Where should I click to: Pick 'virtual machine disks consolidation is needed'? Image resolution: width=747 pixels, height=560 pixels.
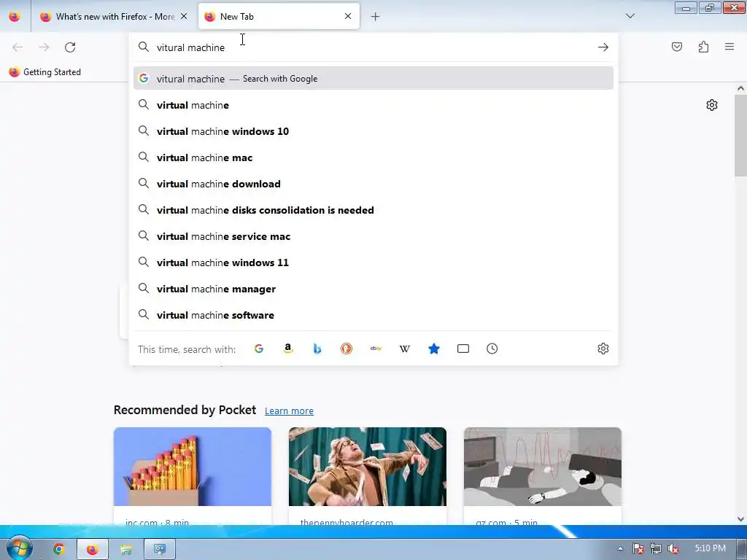click(373, 210)
